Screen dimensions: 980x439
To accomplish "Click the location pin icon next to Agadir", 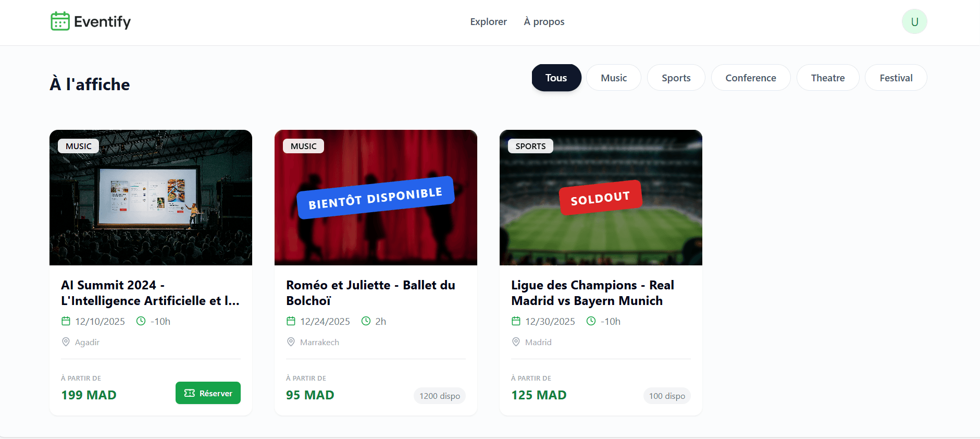I will (x=66, y=342).
